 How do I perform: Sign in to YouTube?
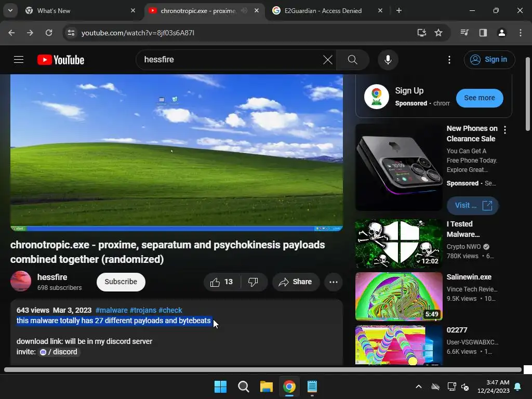click(489, 60)
